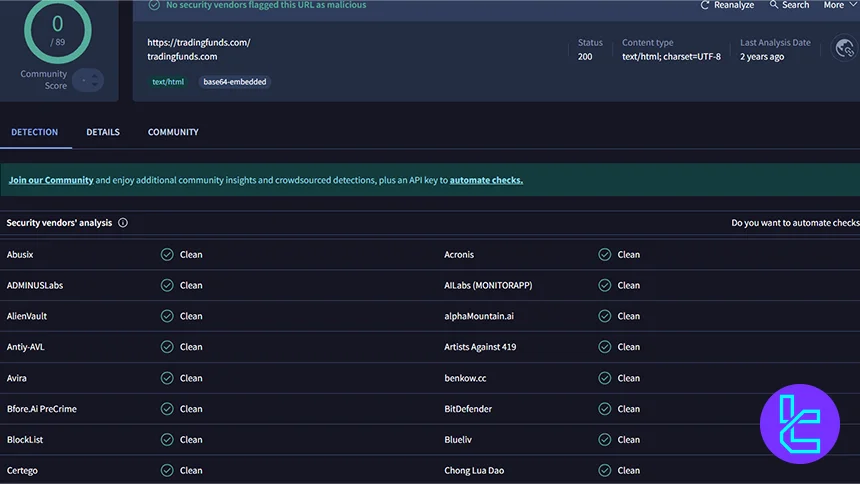The width and height of the screenshot is (860, 484).
Task: Click the checkmark icon in the Abusix row
Action: [x=167, y=255]
